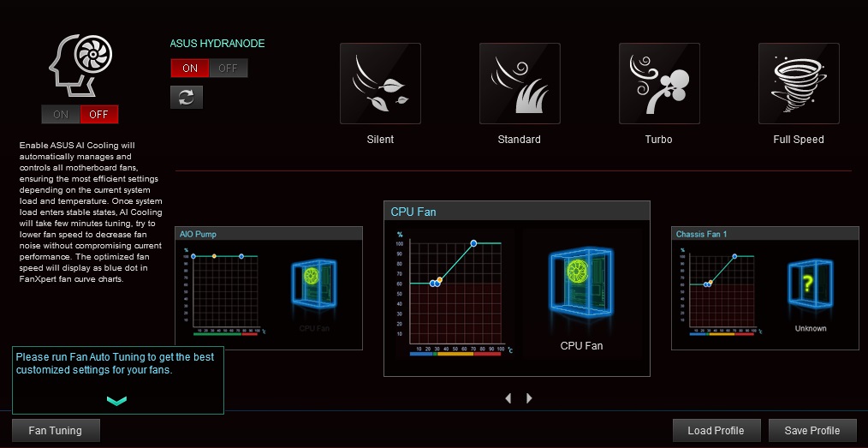Turn AI Cooling ON
Image resolution: width=868 pixels, height=448 pixels.
click(x=61, y=115)
